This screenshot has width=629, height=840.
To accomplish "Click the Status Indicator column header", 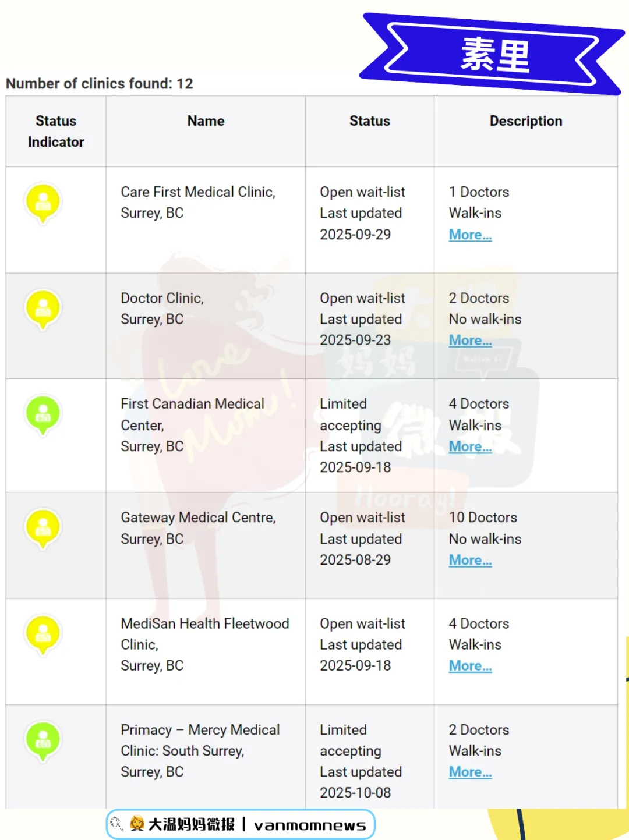I will (56, 132).
